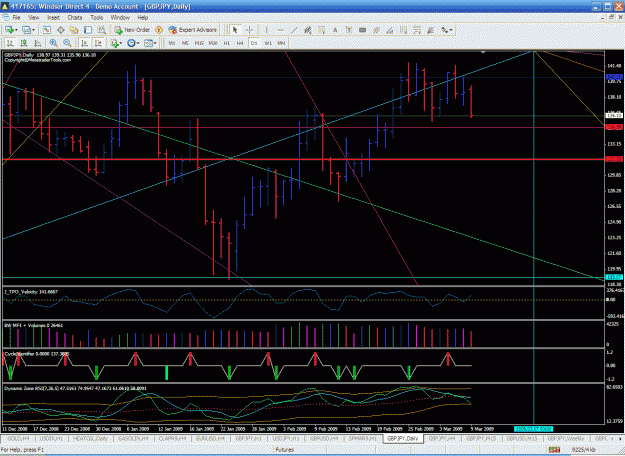625x456 pixels.
Task: Click the chart tabs scroll arrow
Action: [620, 438]
